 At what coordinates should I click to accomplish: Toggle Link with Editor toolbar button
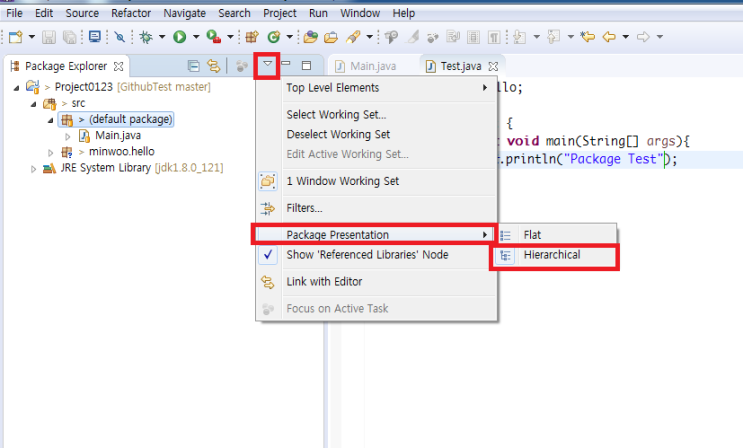click(213, 66)
